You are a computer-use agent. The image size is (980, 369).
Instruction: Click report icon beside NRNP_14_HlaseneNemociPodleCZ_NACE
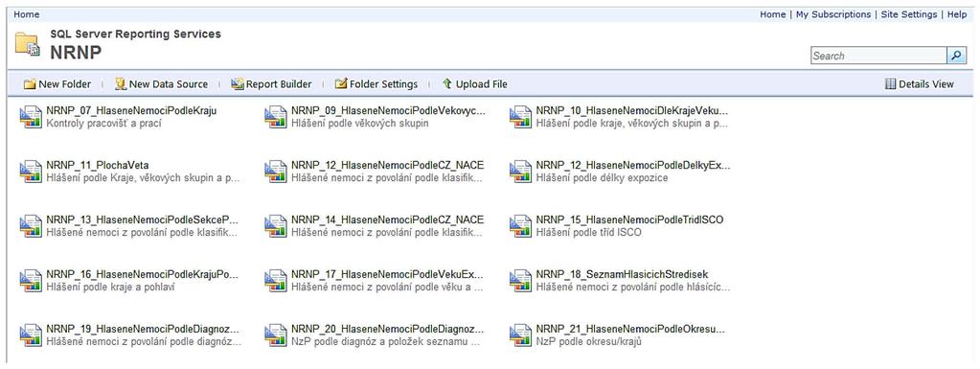(276, 226)
